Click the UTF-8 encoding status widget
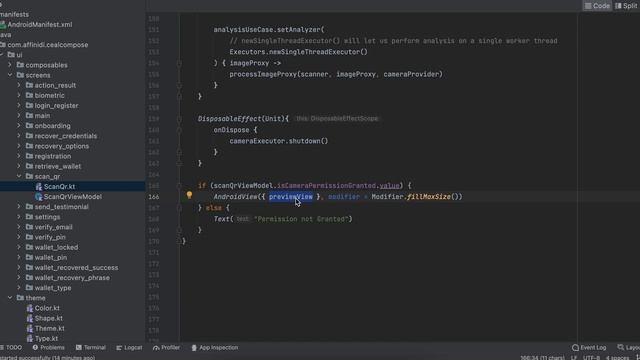The height and width of the screenshot is (360, 640). click(x=591, y=358)
